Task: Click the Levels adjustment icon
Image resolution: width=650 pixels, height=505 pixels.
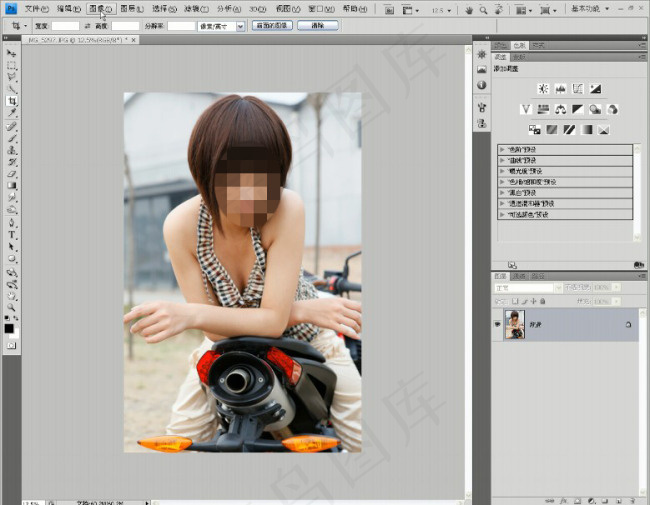Action: tap(560, 89)
